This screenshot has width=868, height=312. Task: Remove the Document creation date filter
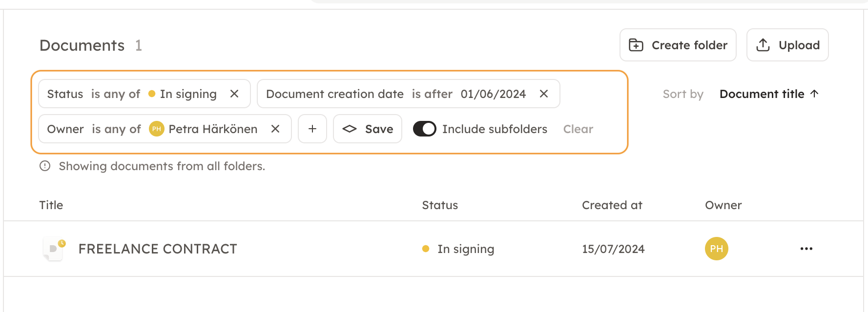[x=544, y=94]
